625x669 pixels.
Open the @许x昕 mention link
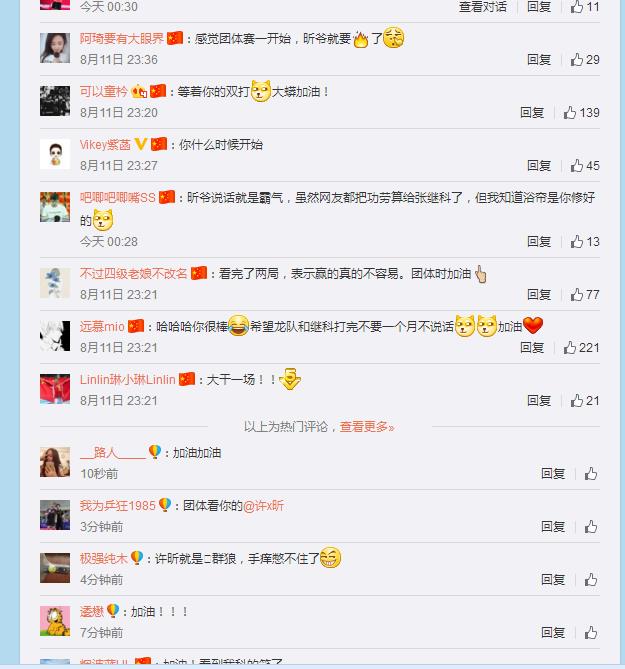click(x=263, y=506)
